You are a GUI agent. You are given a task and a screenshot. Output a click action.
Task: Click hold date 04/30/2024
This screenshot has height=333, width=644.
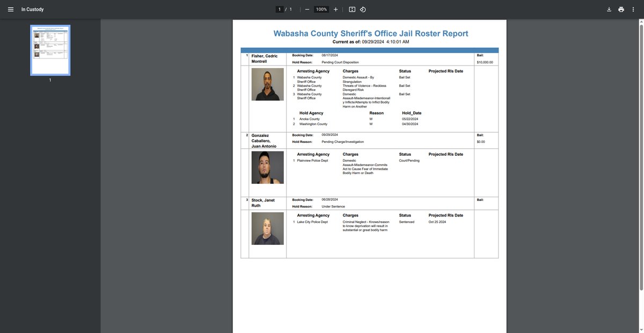410,124
